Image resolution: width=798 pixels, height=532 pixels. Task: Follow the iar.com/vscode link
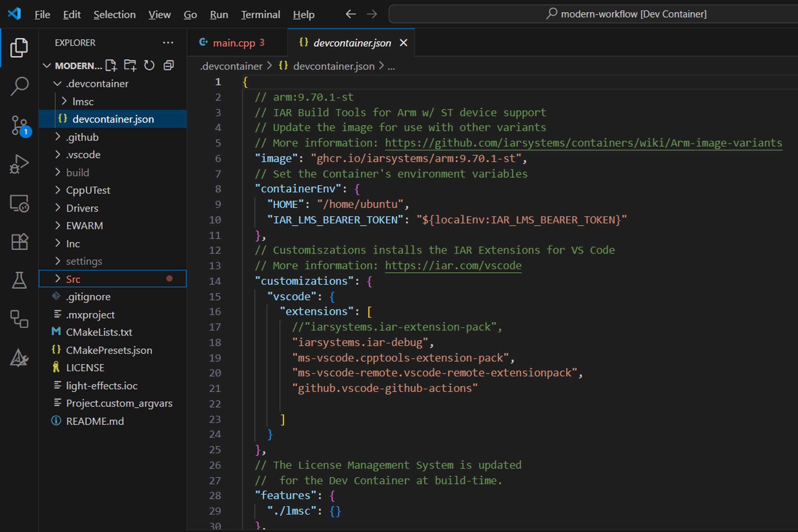(453, 265)
